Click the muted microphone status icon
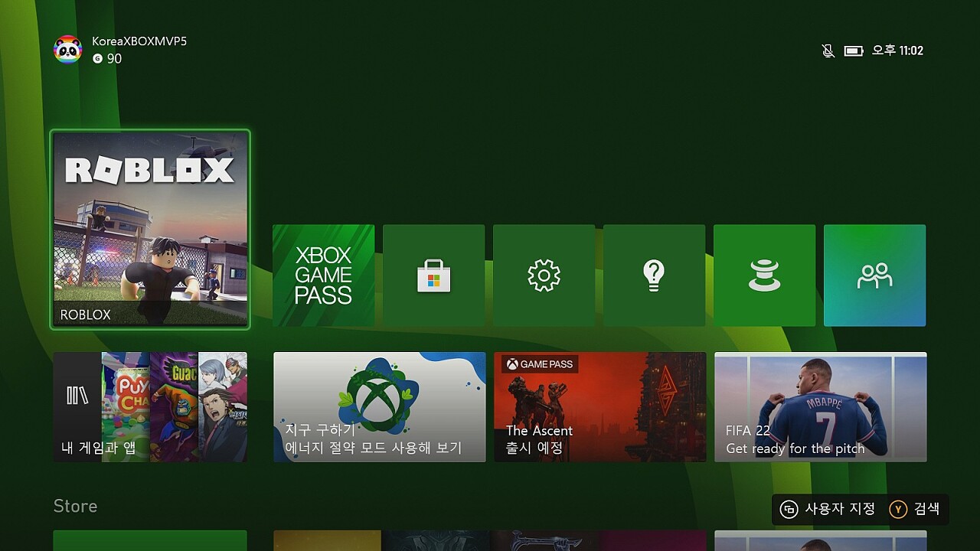This screenshot has width=980, height=551. coord(828,51)
